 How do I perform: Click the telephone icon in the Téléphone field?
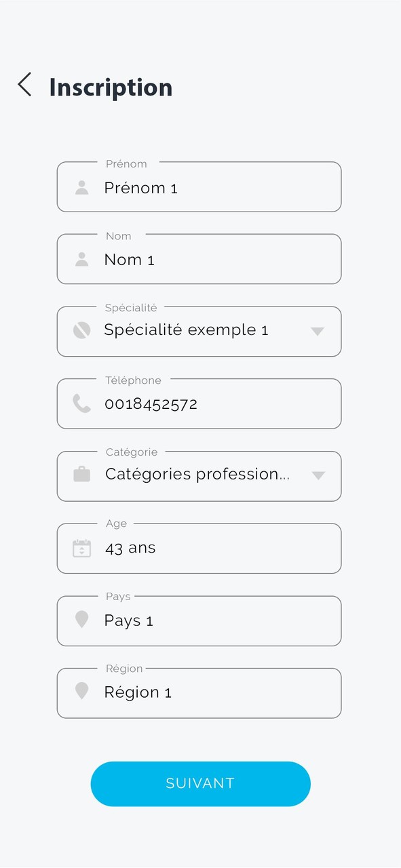(x=81, y=403)
